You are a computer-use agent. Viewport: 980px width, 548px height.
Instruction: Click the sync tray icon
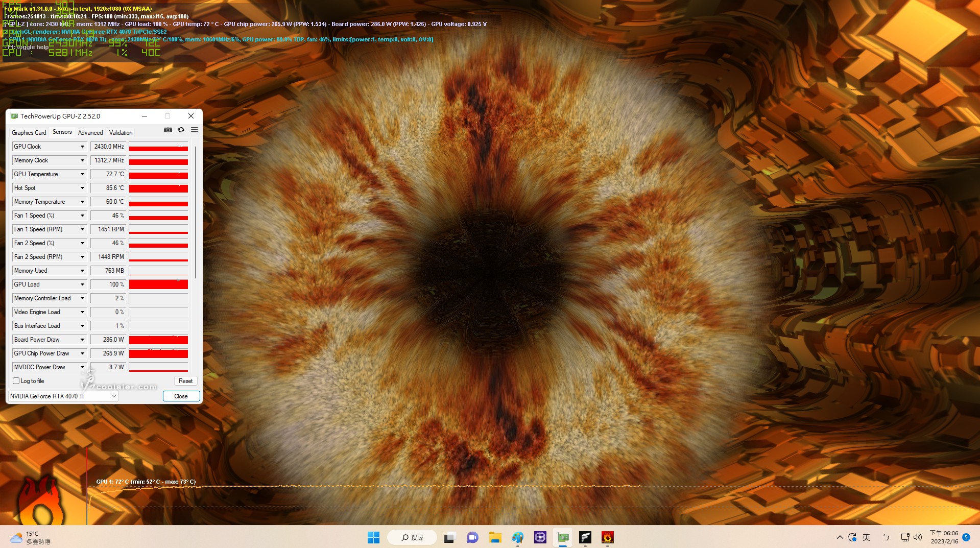click(852, 537)
